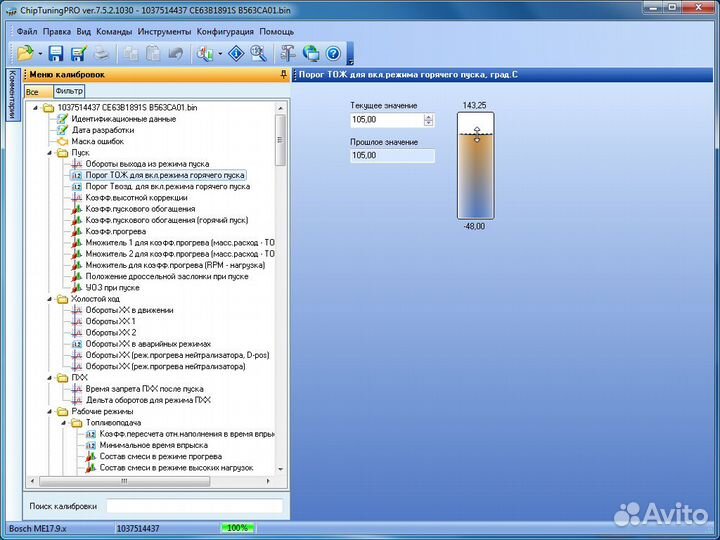Click the globe with monitor toolbar icon
The width and height of the screenshot is (720, 540).
pyautogui.click(x=311, y=53)
